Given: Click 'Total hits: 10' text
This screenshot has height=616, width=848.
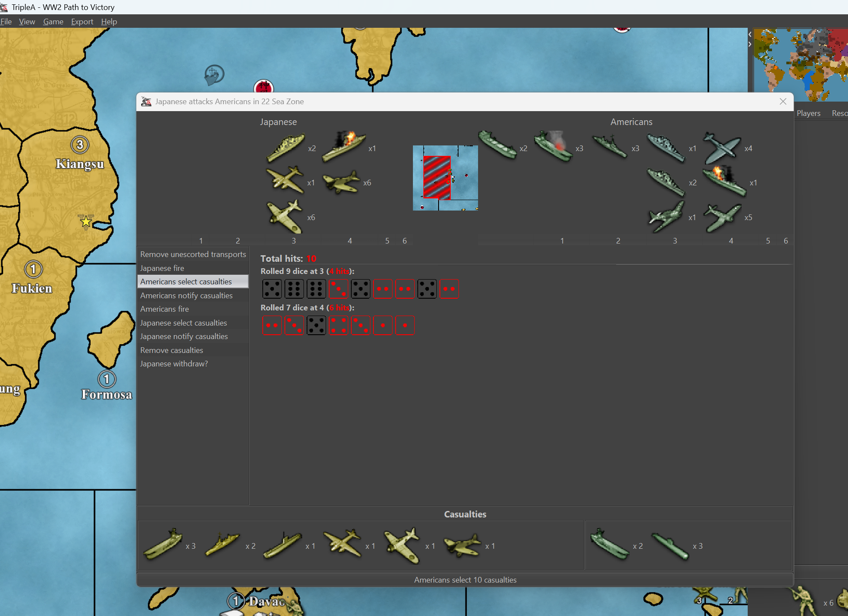Looking at the screenshot, I should (288, 259).
